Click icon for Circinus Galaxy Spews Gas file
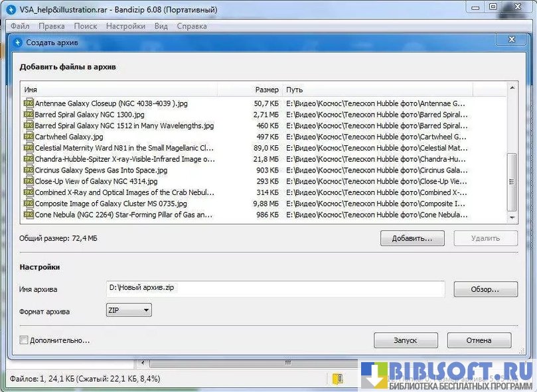Image resolution: width=537 pixels, height=392 pixels. tap(29, 170)
